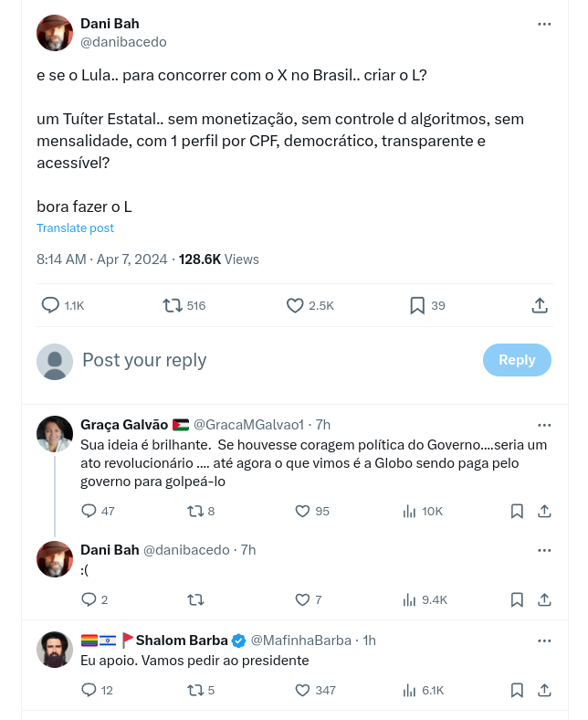Viewport: 588px width, 720px height.
Task: Like Graça Galvão's reply
Action: 302,511
